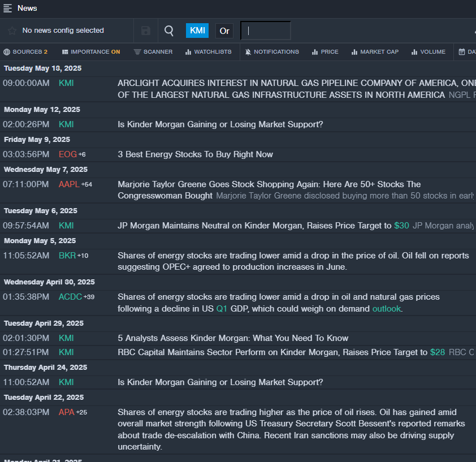Click the $28 price target text
This screenshot has width=476, height=462.
pos(438,352)
